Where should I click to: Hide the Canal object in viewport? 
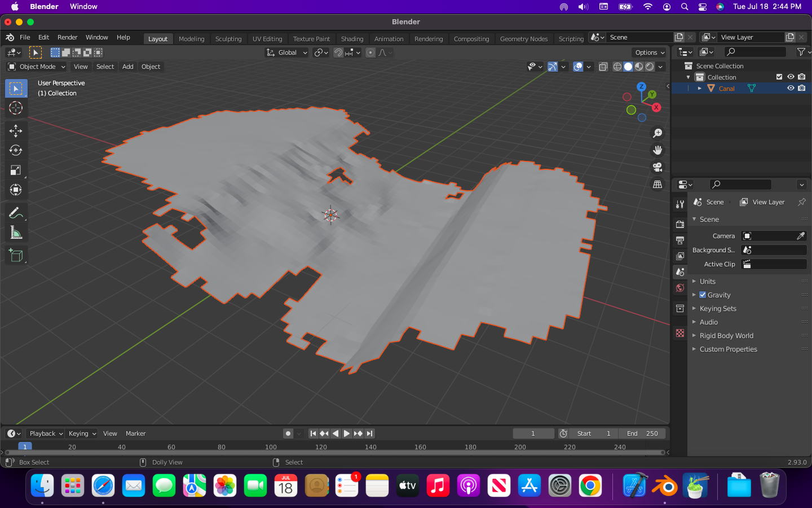(791, 88)
